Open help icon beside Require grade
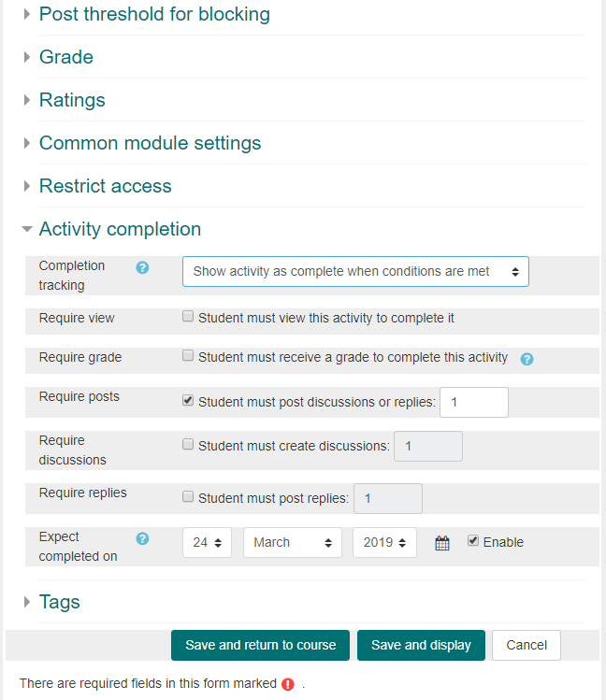This screenshot has width=606, height=700. pos(527,359)
